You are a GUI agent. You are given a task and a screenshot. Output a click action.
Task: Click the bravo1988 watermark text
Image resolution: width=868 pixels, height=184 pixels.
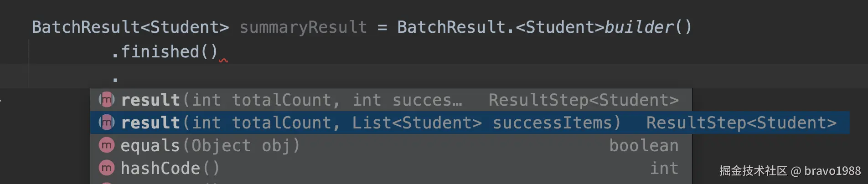click(832, 171)
